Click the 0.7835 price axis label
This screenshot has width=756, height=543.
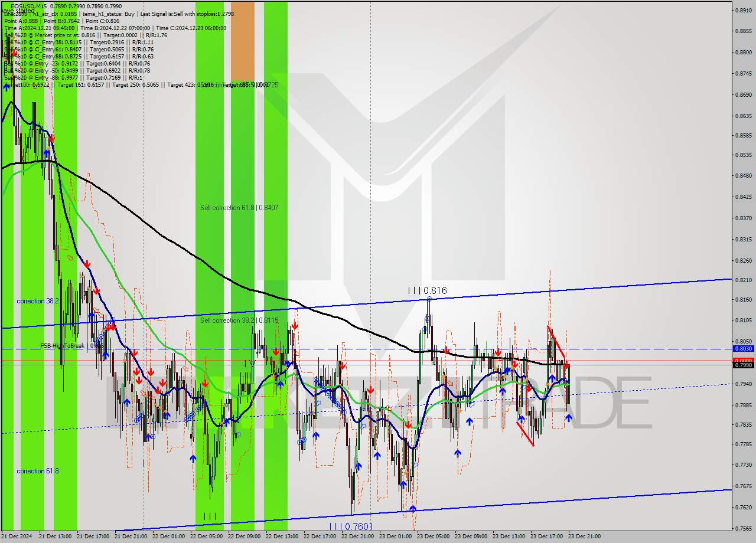click(x=743, y=425)
